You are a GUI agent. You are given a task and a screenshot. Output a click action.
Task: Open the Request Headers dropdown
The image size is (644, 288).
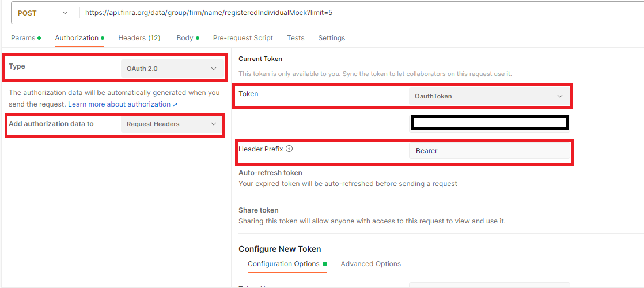pos(171,124)
